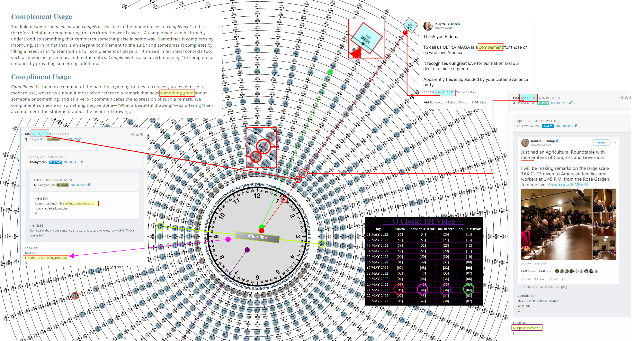Click the 17 MAY 2022 table row
Viewport: 644px width, 341px height.
[424, 268]
